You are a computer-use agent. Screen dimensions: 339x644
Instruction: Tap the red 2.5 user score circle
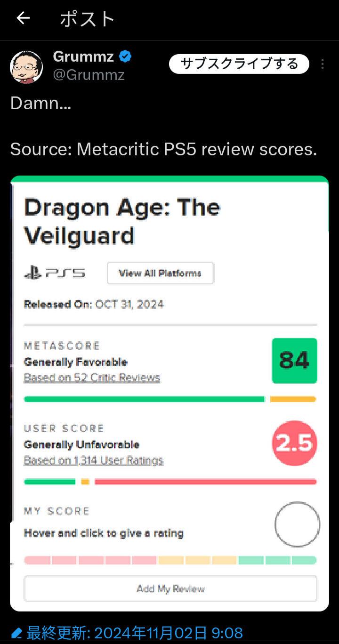(294, 443)
